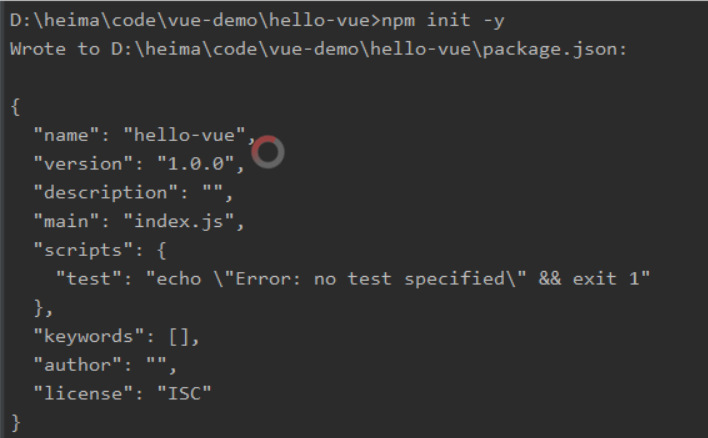Click the "author" key text
The image size is (708, 438).
click(x=77, y=365)
